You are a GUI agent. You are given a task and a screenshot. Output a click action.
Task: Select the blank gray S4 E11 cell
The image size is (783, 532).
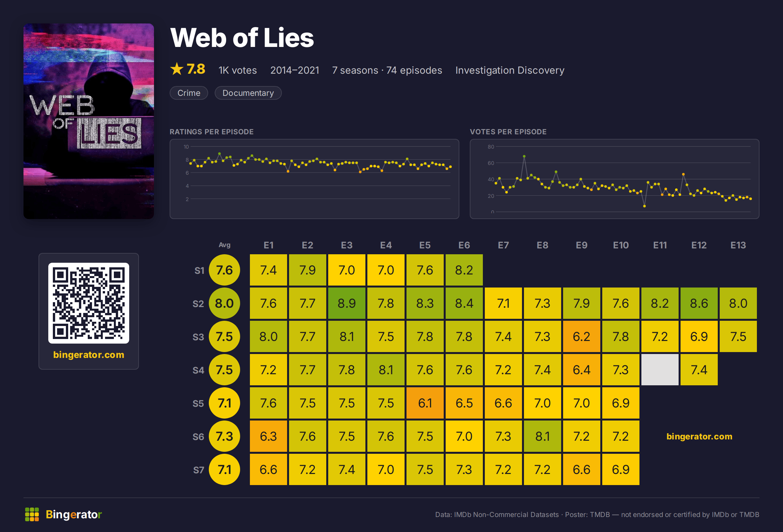pos(660,370)
